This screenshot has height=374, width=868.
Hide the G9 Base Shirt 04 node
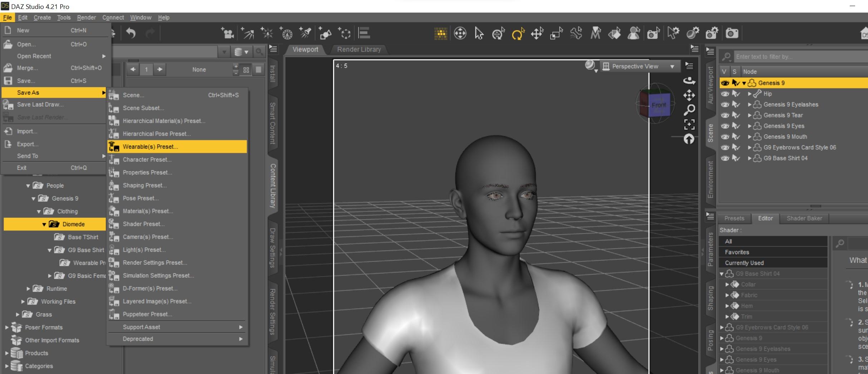725,158
